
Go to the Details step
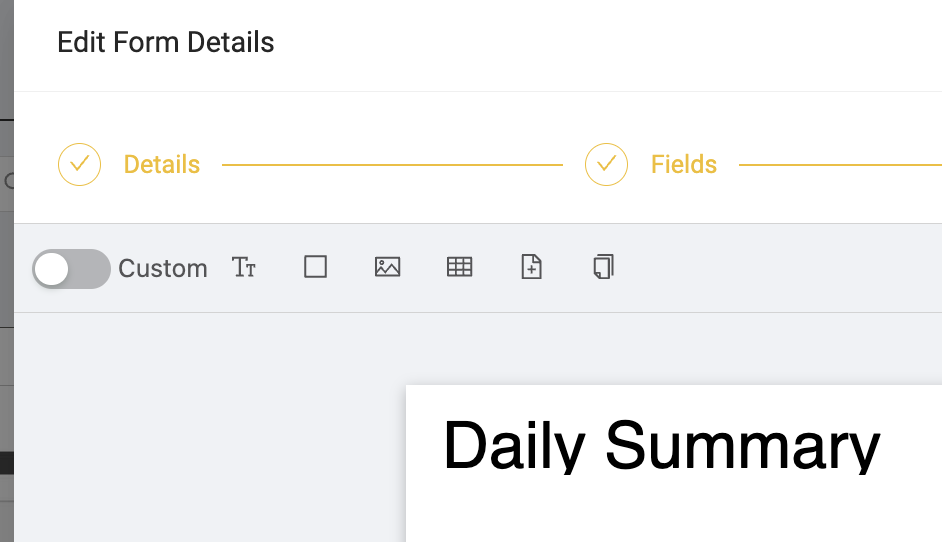click(x=162, y=165)
